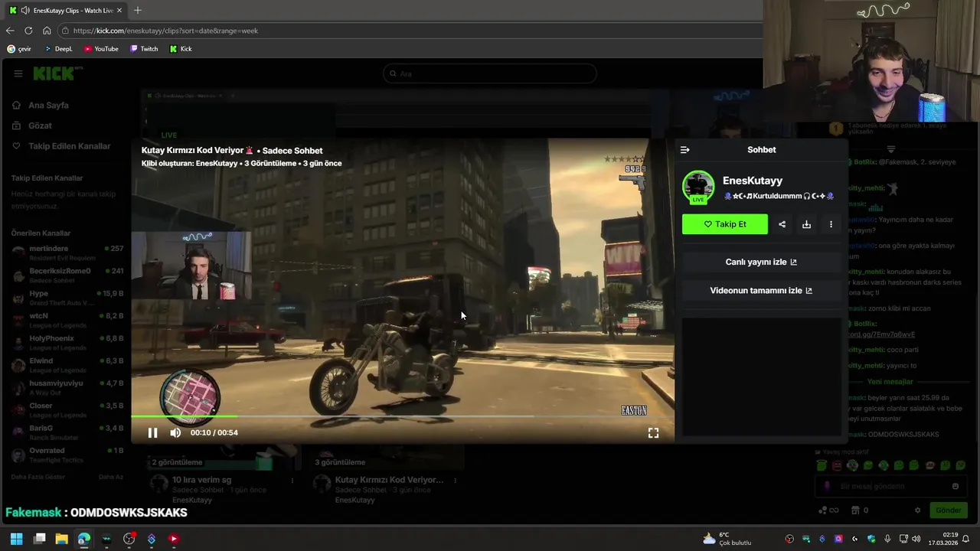Open chat settings gear icon
980x551 pixels.
(917, 510)
